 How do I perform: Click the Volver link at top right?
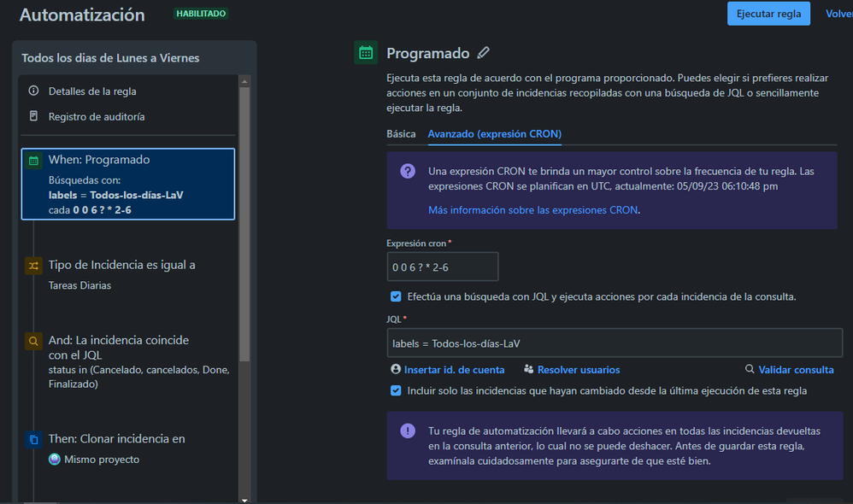pyautogui.click(x=838, y=14)
